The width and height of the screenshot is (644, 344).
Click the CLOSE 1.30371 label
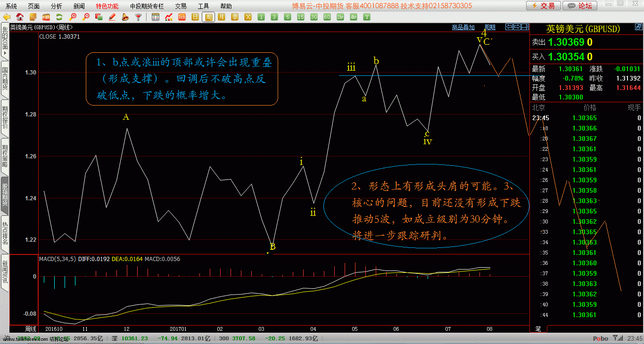coord(59,36)
